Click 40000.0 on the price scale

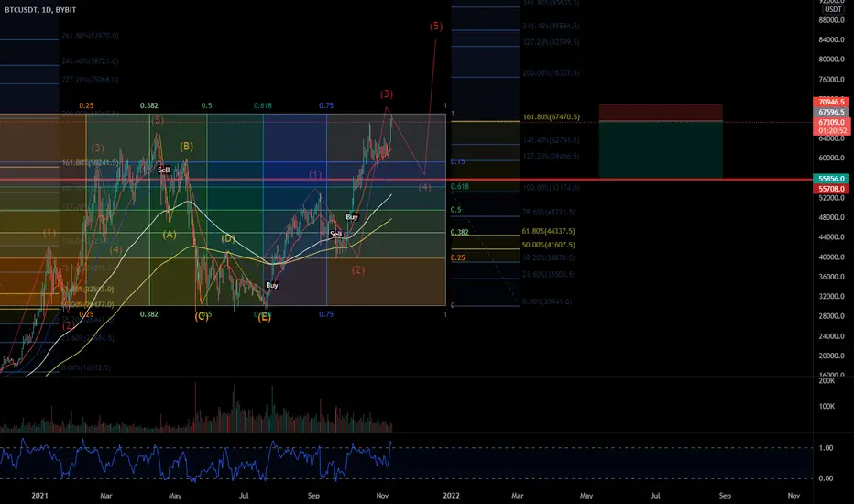click(x=831, y=257)
